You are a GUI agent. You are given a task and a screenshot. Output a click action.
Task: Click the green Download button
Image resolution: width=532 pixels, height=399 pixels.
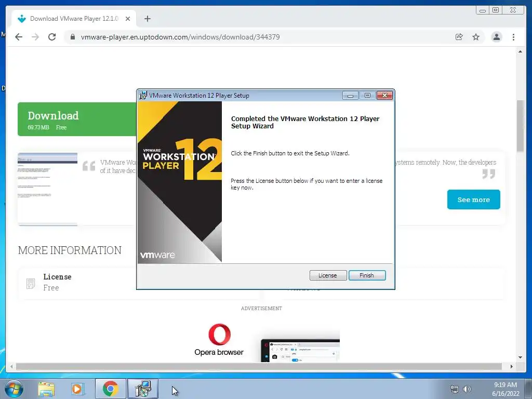coord(77,119)
